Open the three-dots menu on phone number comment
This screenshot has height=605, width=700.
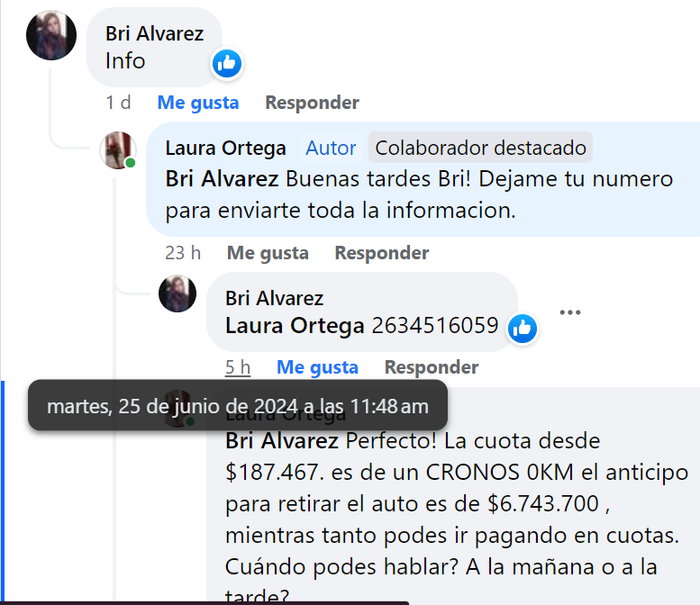click(x=570, y=312)
